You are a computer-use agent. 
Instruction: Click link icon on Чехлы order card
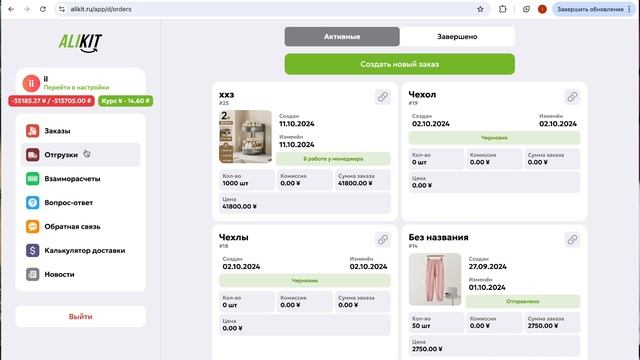[x=382, y=240]
